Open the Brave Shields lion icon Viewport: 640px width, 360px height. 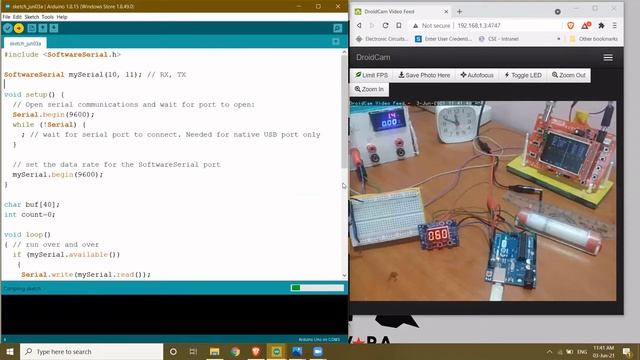point(571,25)
